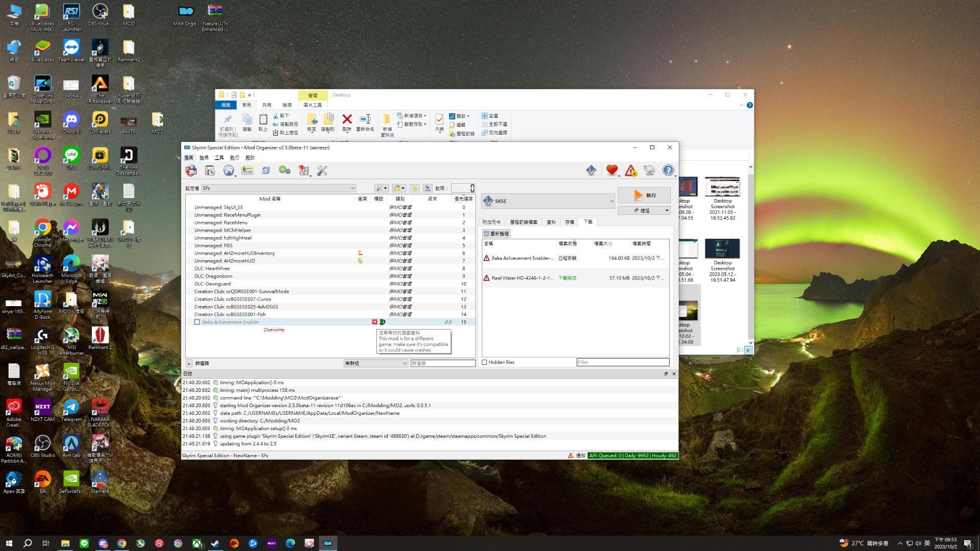The image size is (980, 551).
Task: Switch to the 附加元件 tab
Action: tap(491, 222)
